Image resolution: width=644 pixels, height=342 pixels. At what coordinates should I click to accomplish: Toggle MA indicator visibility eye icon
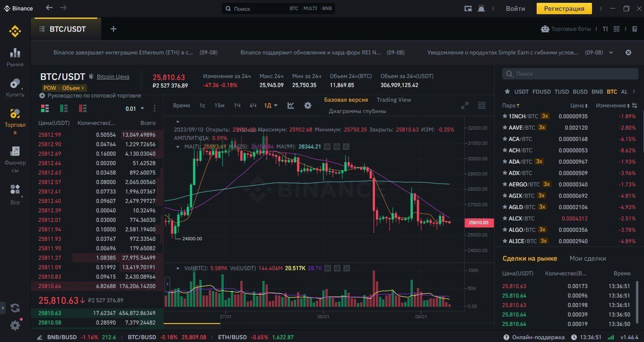click(327, 147)
